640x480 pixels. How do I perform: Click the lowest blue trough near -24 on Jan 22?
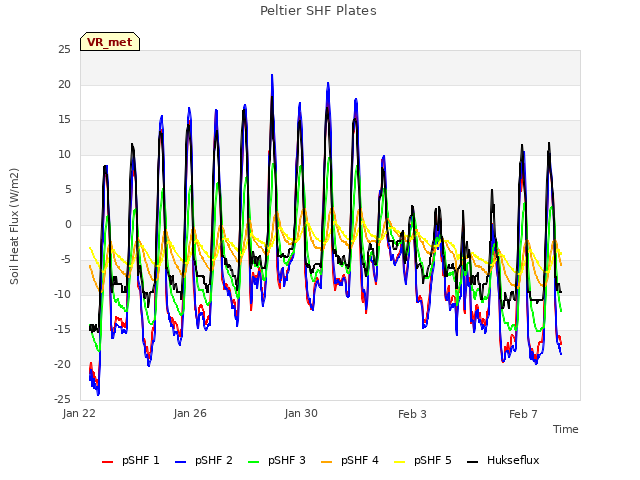(98, 394)
